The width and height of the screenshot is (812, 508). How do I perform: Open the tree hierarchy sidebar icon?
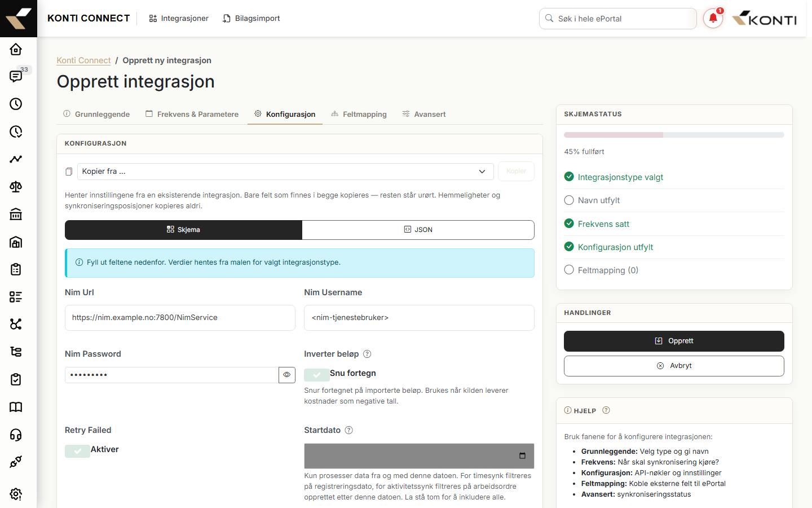point(16,352)
